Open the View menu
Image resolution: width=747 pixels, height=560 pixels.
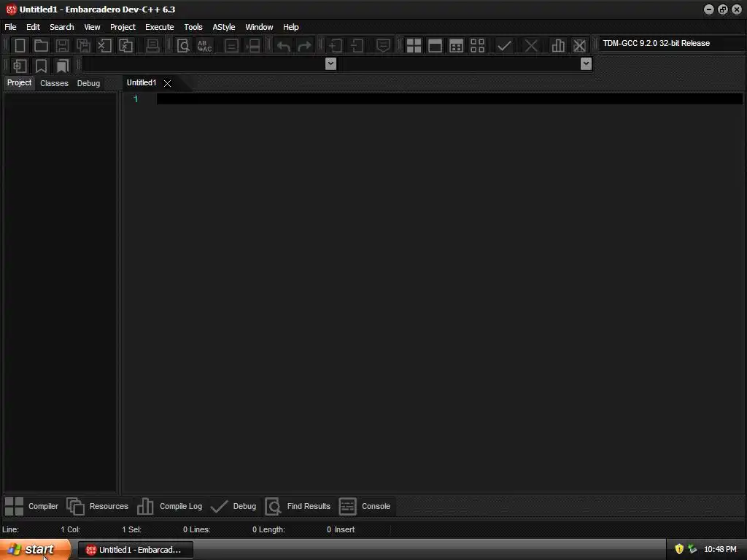tap(92, 27)
